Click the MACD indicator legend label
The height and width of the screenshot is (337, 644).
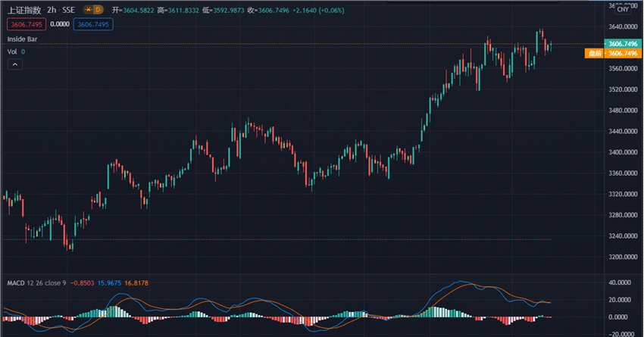click(15, 283)
